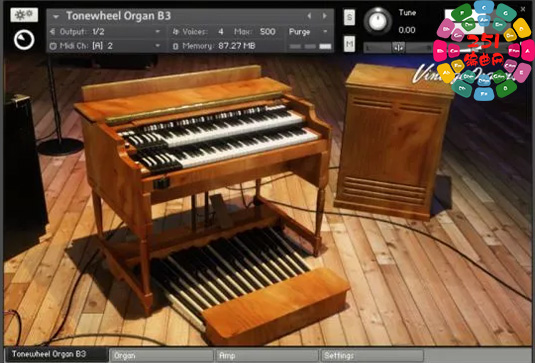Viewport: 535px width, 363px height.
Task: Click the circular instrument icon below the gear
Action: 24,40
